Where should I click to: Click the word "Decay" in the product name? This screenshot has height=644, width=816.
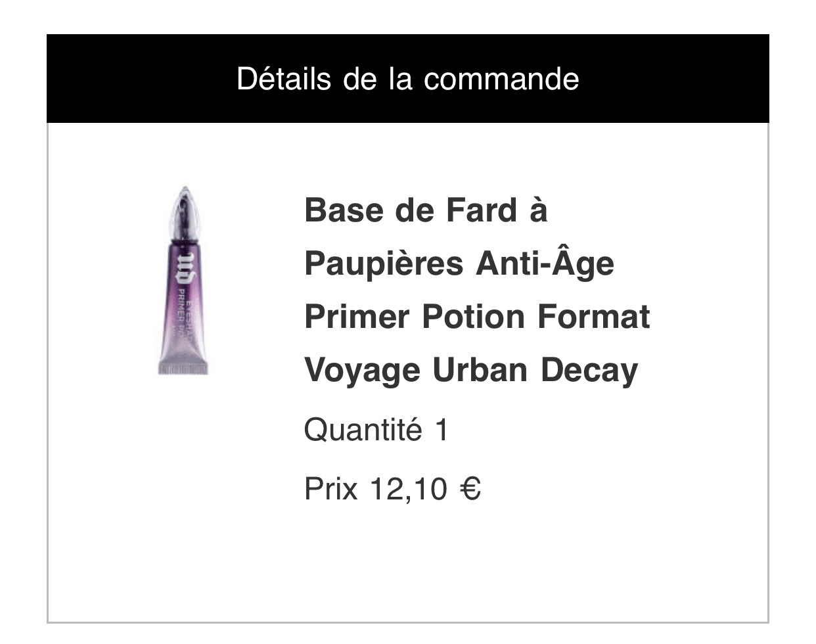[589, 371]
